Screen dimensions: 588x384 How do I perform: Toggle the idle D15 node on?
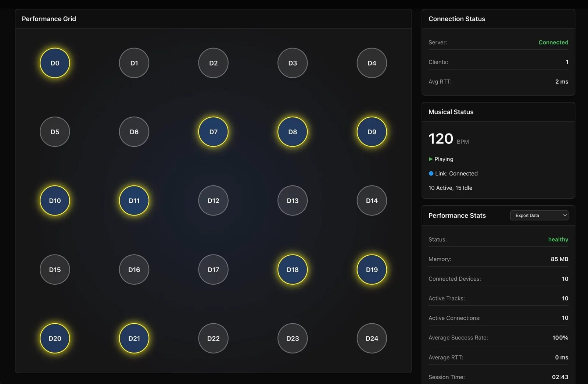point(55,270)
